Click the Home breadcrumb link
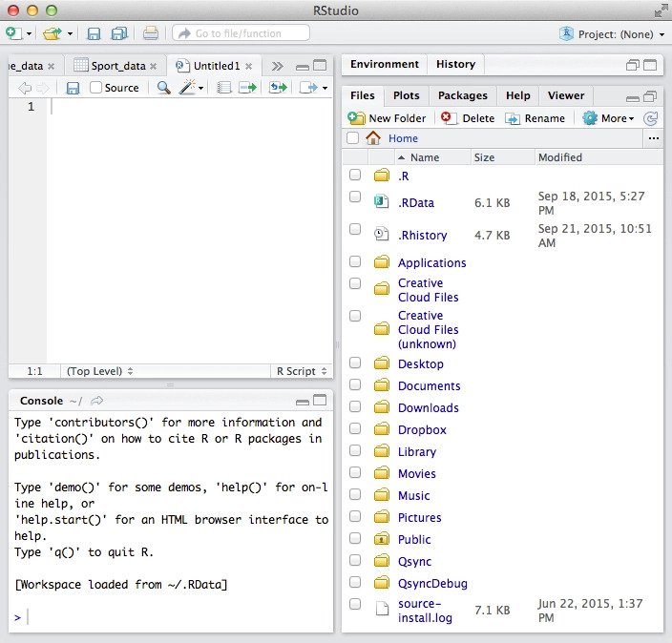672x643 pixels. (x=403, y=138)
